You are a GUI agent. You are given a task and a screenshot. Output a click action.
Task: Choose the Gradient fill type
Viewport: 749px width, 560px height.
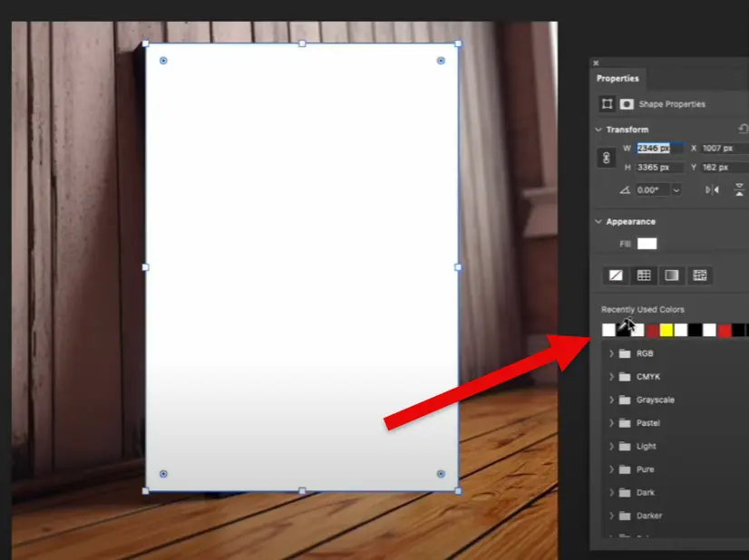coord(672,275)
